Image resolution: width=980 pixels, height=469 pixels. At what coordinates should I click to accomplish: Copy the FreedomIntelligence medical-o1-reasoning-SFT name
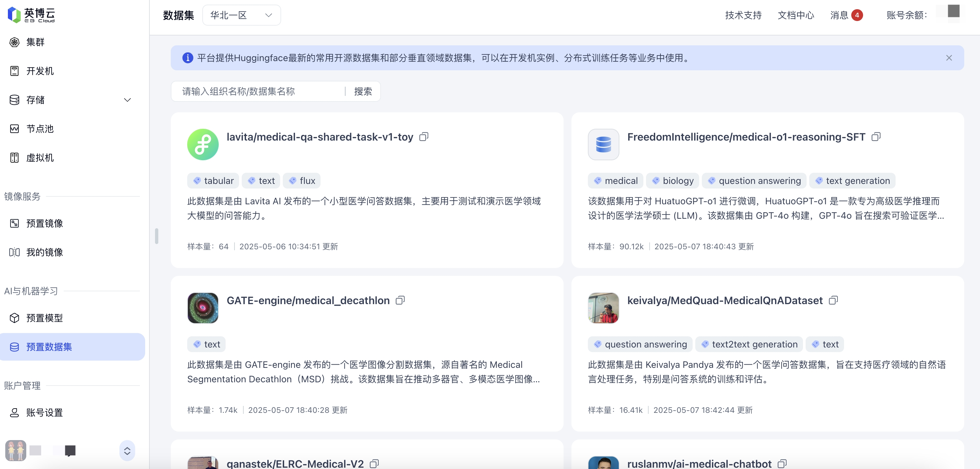coord(876,137)
